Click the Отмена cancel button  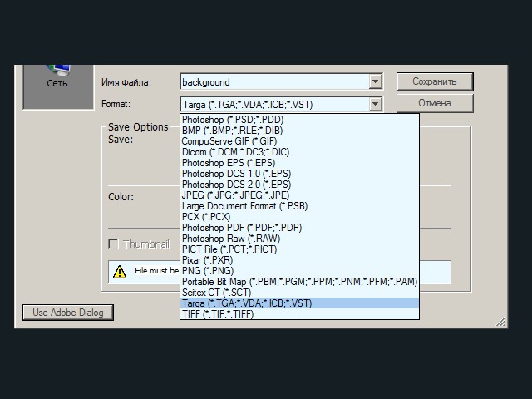click(x=435, y=103)
